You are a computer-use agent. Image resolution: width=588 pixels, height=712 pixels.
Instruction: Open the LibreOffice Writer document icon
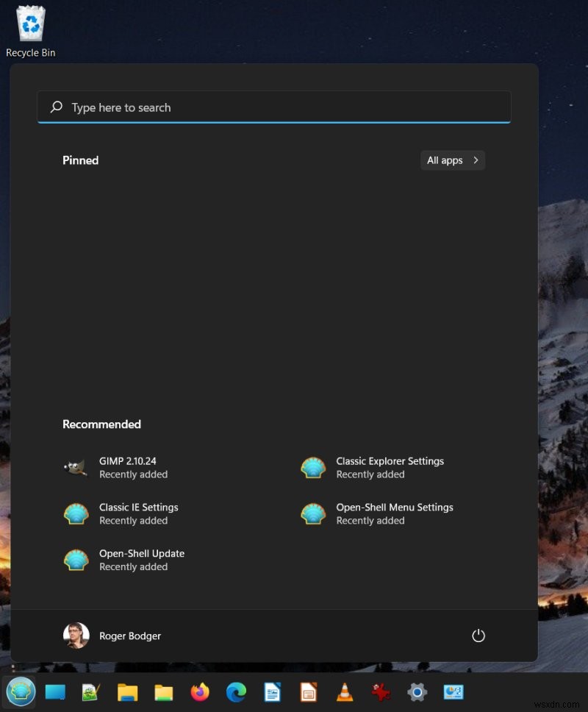[x=271, y=692]
